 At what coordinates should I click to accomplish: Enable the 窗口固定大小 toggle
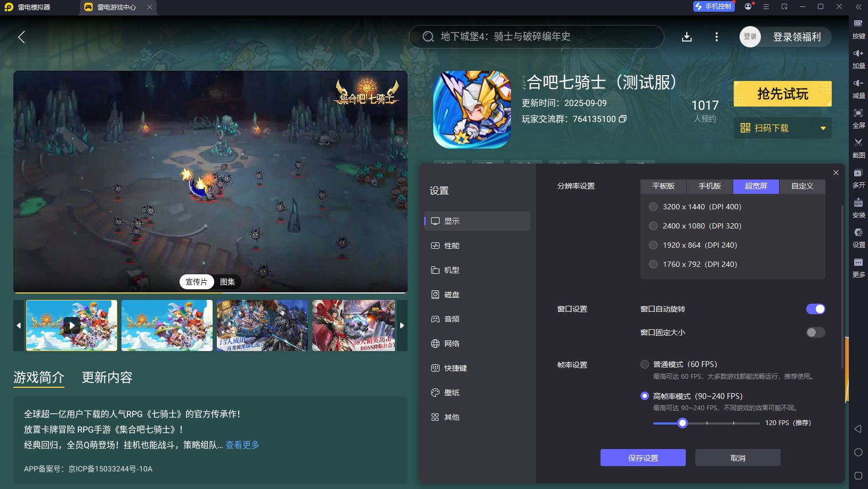pyautogui.click(x=816, y=332)
